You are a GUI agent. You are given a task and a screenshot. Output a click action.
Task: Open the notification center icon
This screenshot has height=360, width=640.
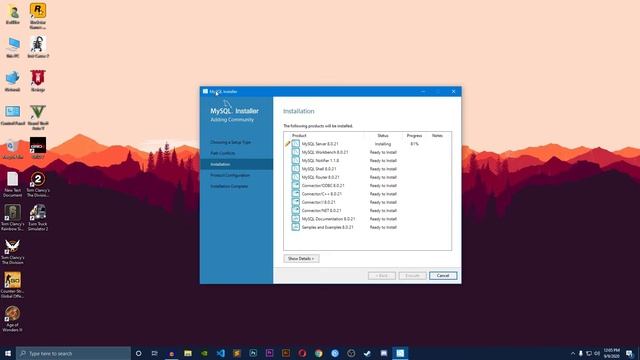tap(629, 353)
